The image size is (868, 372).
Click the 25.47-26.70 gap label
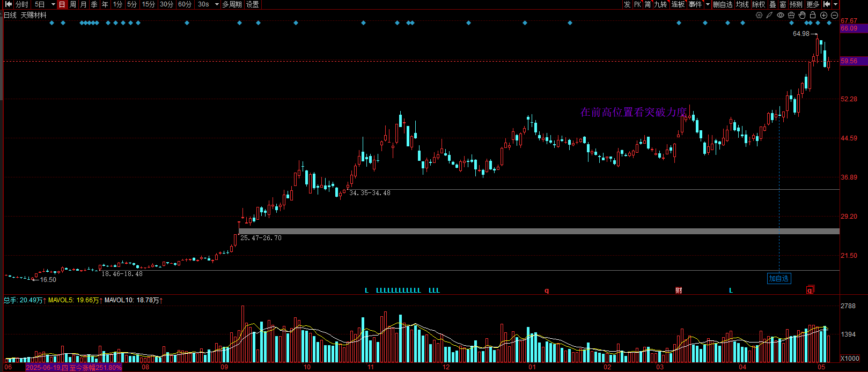(261, 238)
